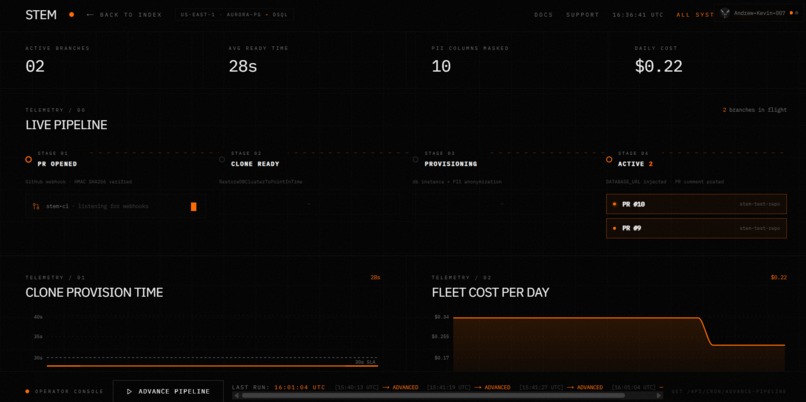Go back via Back to Index link
806x402 pixels.
[x=124, y=15]
